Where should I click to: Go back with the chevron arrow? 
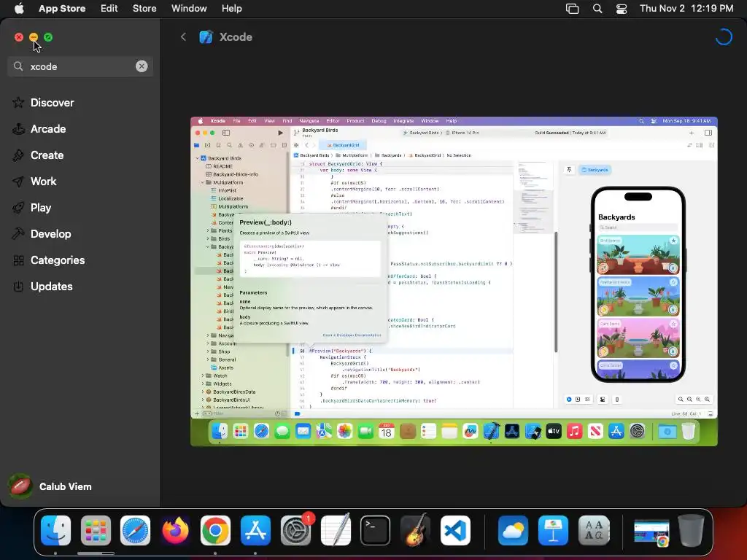(x=183, y=36)
